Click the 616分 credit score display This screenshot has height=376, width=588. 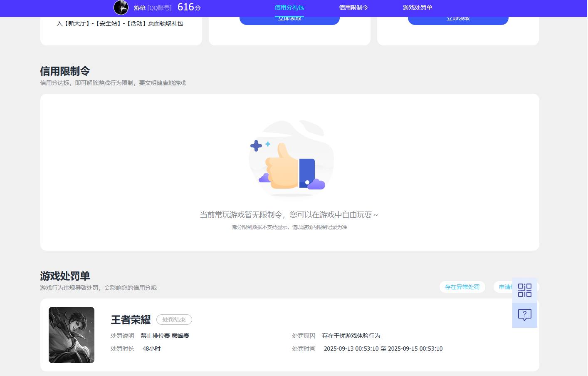188,7
